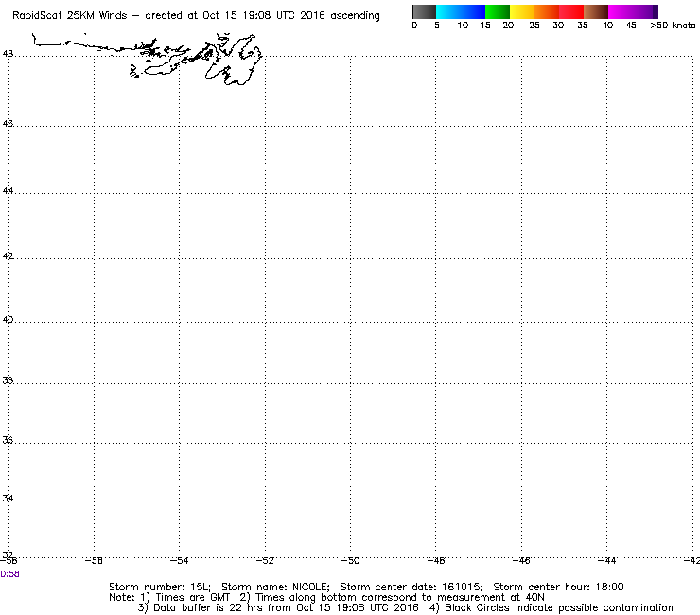Click the orange 25-30 knots color band

tap(547, 11)
